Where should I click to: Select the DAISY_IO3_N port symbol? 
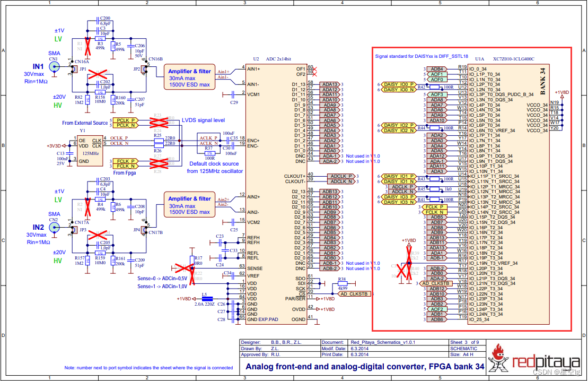(x=398, y=202)
